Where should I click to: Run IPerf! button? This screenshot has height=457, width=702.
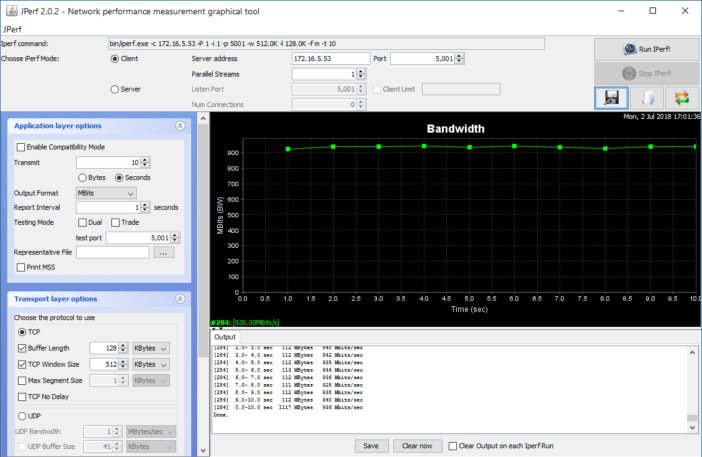coord(647,49)
